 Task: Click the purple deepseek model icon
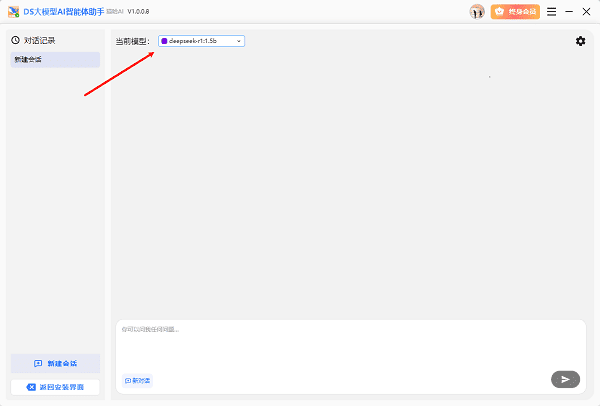tap(165, 41)
